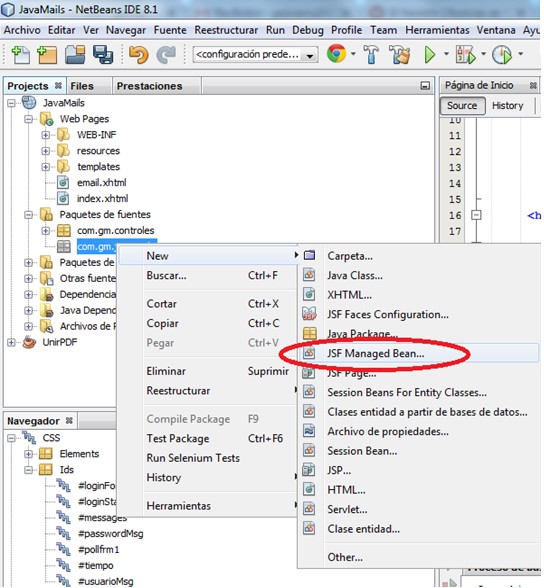The image size is (544, 588).
Task: Select #passwordMsg in Navegador
Action: [x=111, y=534]
